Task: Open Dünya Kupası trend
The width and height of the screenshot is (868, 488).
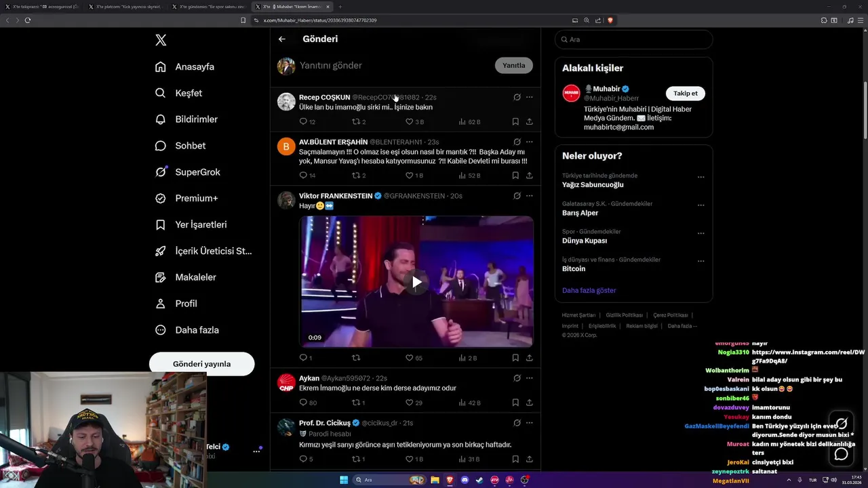Action: click(x=585, y=241)
